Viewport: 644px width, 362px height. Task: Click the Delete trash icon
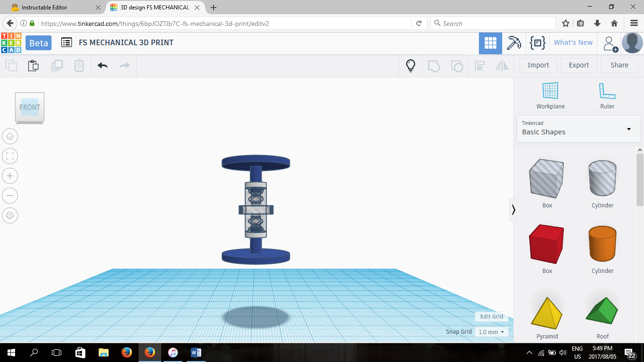(x=79, y=66)
